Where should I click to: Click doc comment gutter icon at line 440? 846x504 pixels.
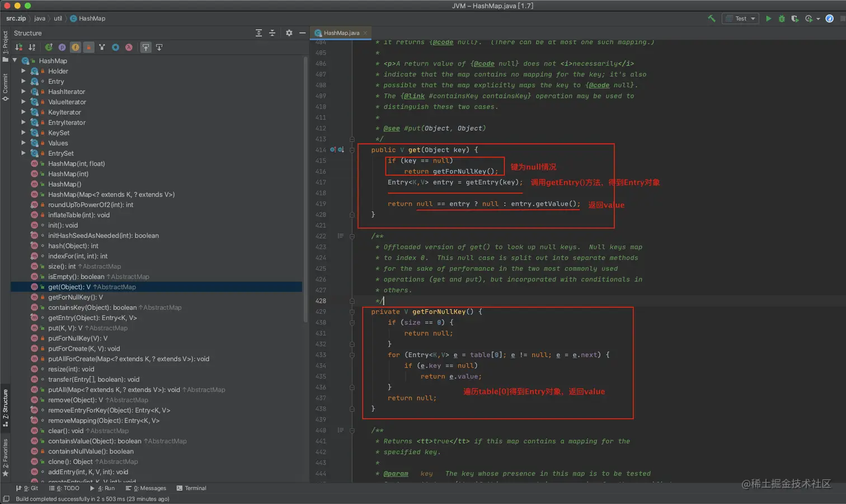[340, 430]
